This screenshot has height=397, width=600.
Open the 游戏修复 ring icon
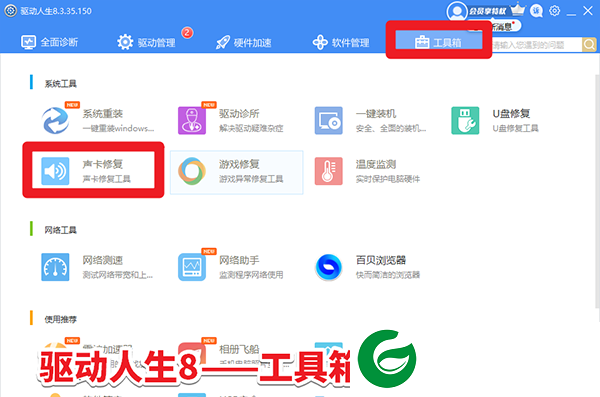(x=192, y=171)
